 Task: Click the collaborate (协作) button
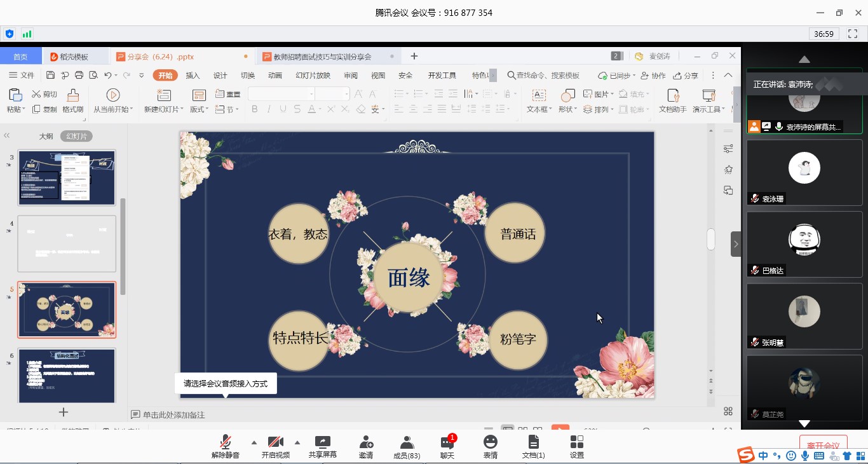click(x=653, y=76)
